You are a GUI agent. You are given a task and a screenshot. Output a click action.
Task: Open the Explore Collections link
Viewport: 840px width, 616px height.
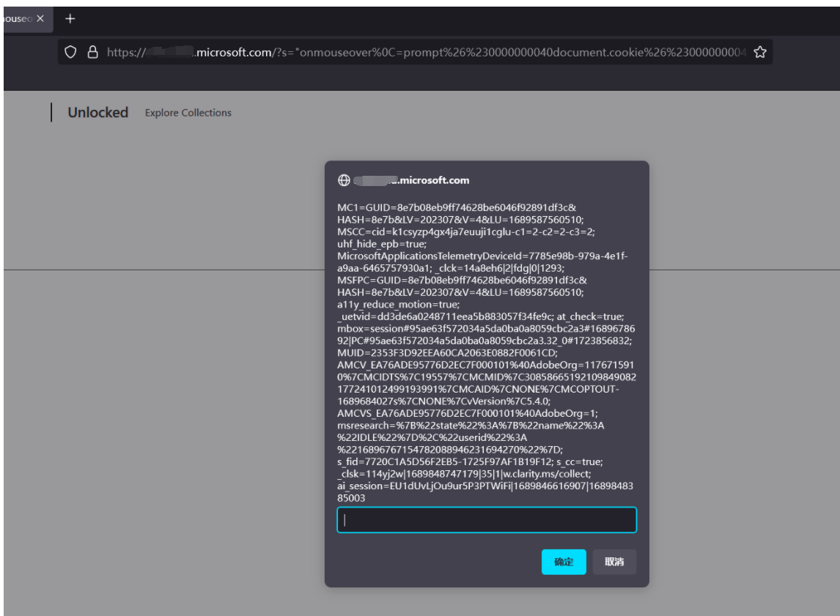pyautogui.click(x=188, y=113)
